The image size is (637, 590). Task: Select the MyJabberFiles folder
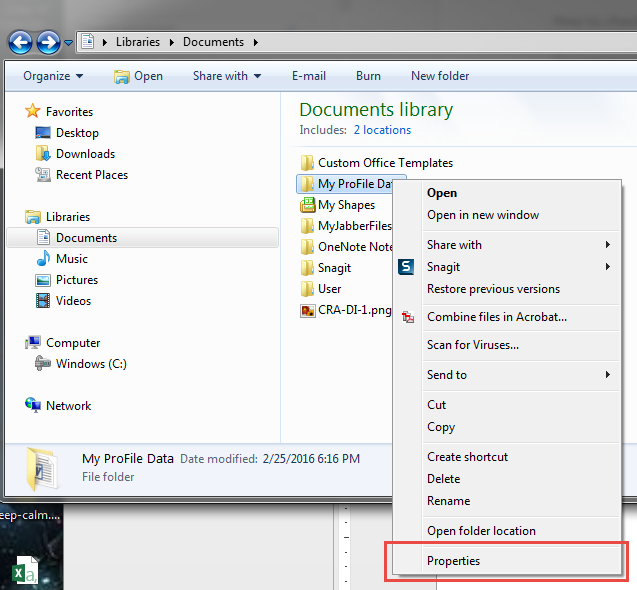(346, 226)
